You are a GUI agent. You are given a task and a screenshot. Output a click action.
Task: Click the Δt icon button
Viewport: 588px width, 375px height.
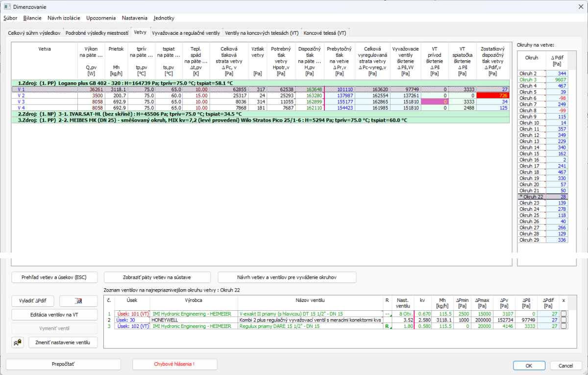[78, 301]
